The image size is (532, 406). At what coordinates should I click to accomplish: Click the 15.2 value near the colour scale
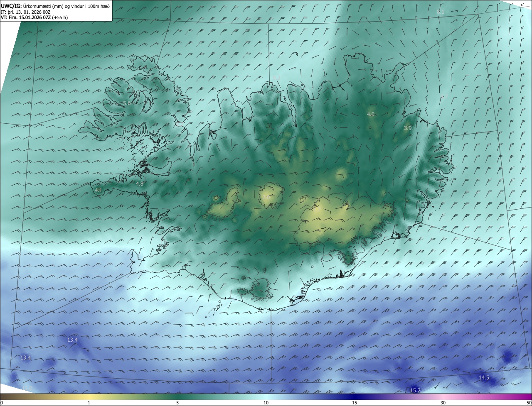coord(416,390)
